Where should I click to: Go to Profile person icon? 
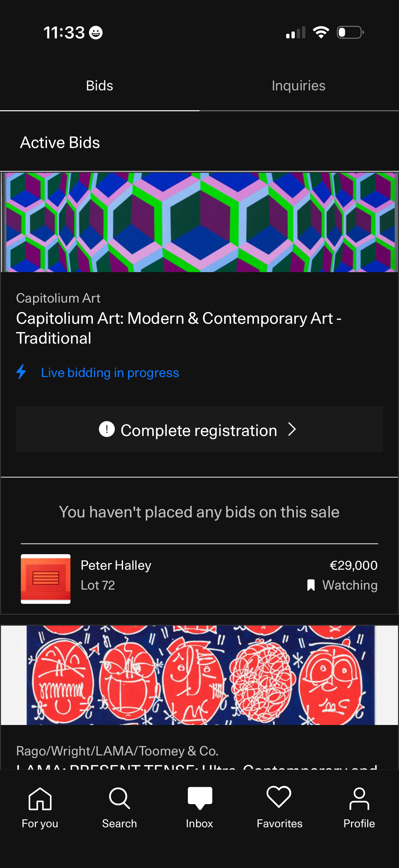point(359,798)
